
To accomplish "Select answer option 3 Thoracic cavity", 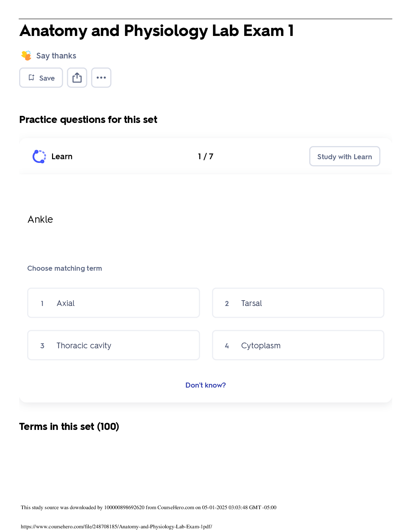I will click(113, 345).
